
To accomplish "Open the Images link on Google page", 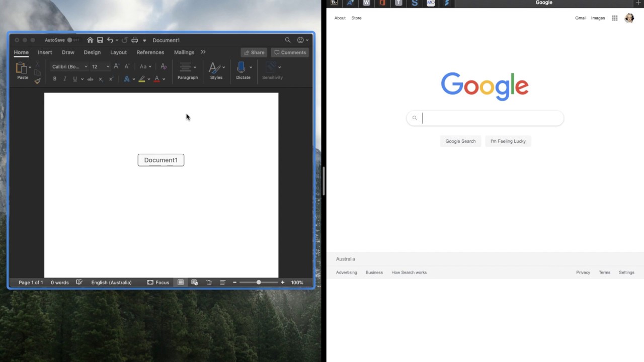I will (598, 18).
